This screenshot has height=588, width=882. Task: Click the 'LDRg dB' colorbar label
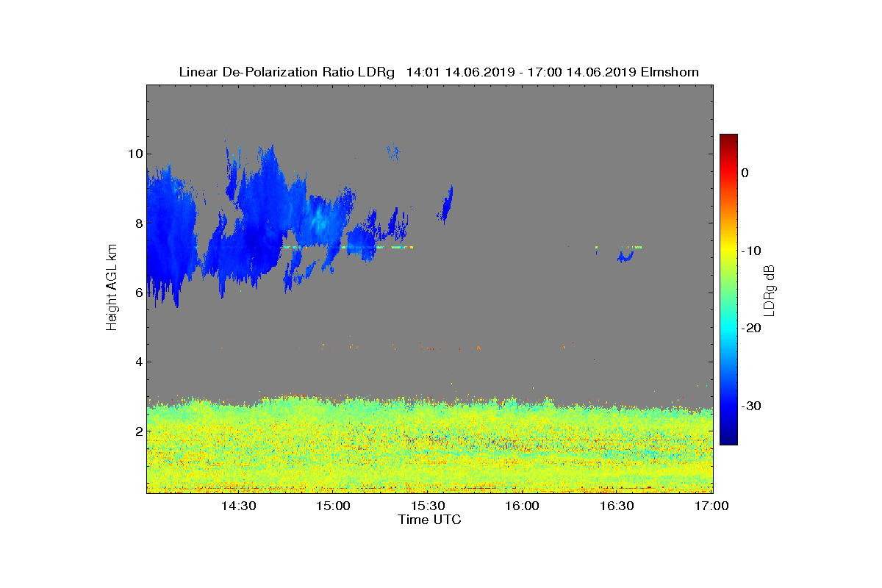click(770, 290)
